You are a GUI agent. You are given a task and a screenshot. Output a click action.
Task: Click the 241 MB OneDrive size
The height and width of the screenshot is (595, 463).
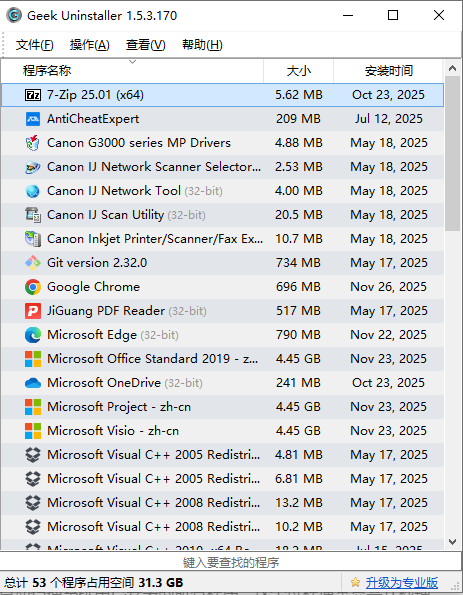pos(298,383)
